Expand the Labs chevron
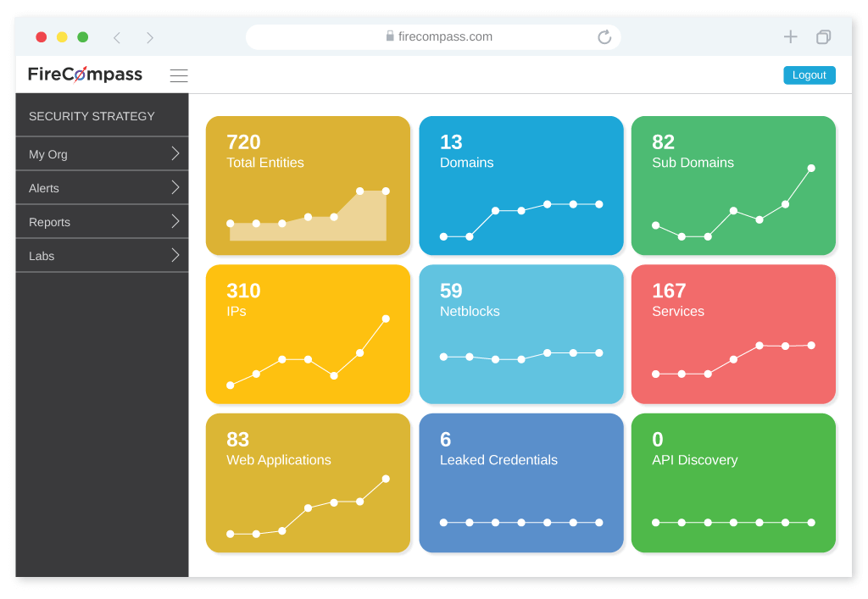Viewport: 868px width, 599px height. (175, 255)
